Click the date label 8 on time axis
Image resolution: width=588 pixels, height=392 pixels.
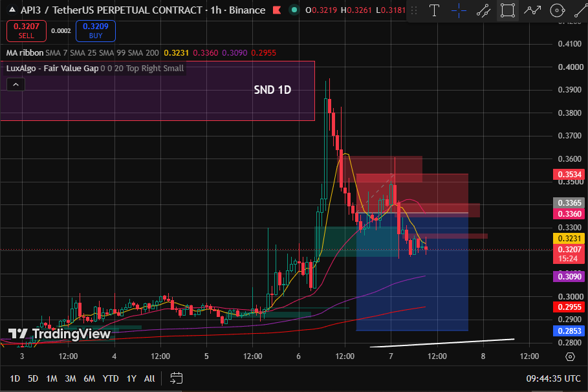click(x=483, y=356)
